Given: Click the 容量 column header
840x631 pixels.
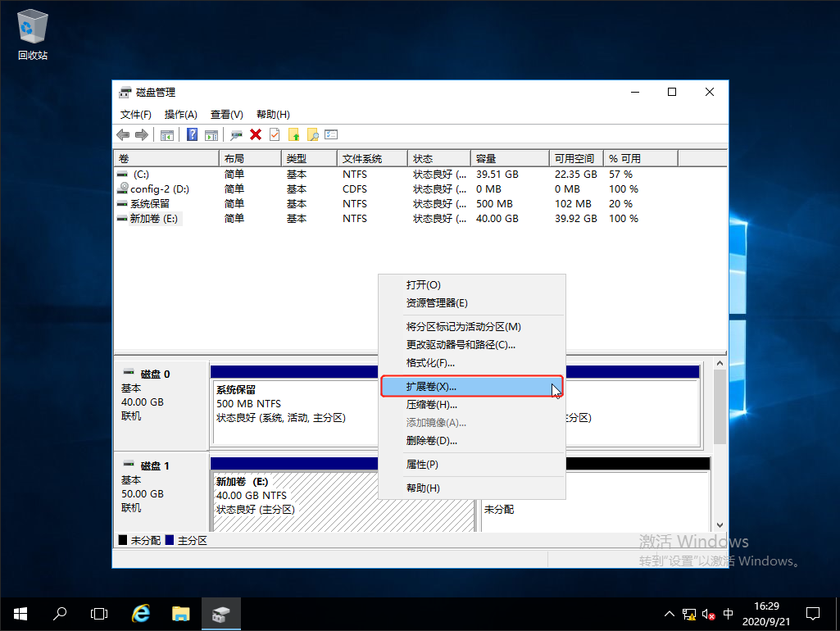Looking at the screenshot, I should tap(509, 158).
